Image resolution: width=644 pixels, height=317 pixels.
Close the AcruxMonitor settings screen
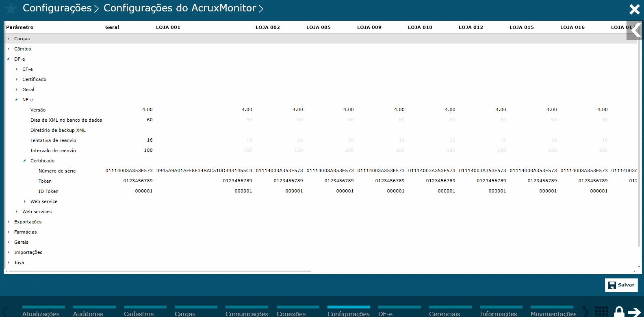coord(634,9)
